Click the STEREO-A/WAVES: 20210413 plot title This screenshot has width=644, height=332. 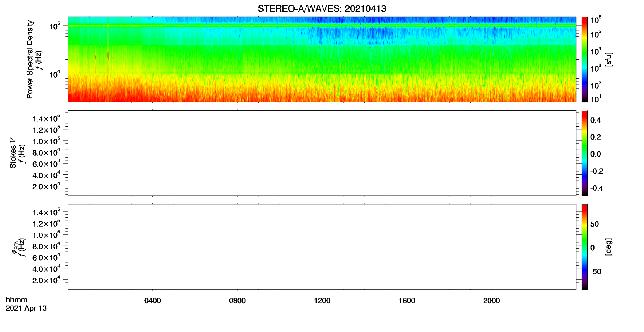pos(322,9)
